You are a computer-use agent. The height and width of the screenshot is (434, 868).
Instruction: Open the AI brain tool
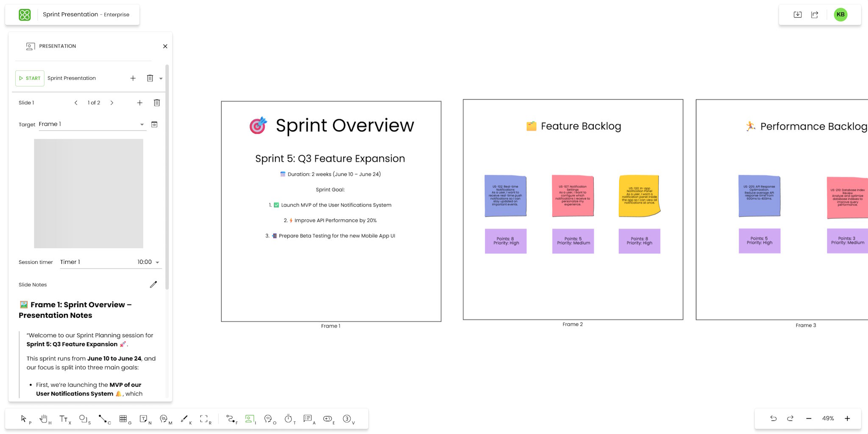[268, 419]
